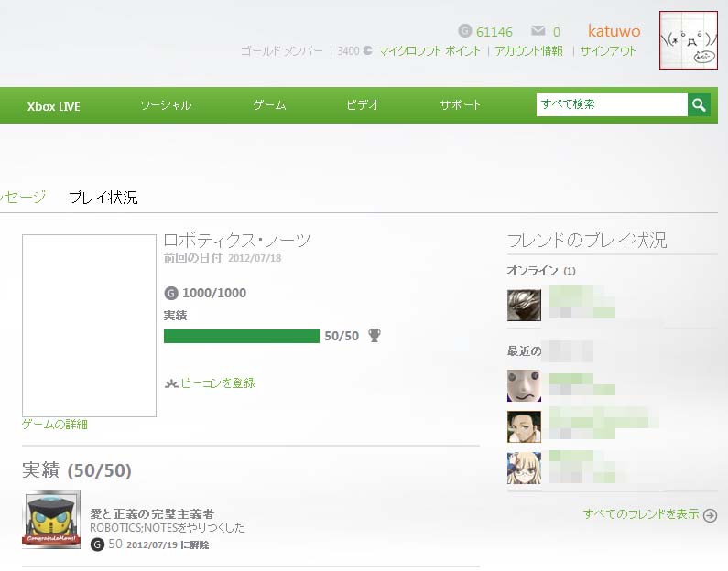Click the Microsoft Points coin icon by 3400
728x571 pixels.
pos(367,50)
